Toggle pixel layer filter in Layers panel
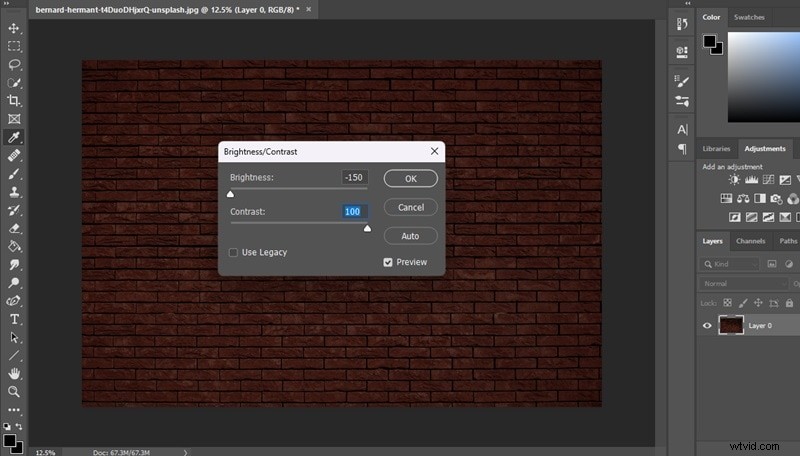Screen dimensions: 800x456 (772, 264)
